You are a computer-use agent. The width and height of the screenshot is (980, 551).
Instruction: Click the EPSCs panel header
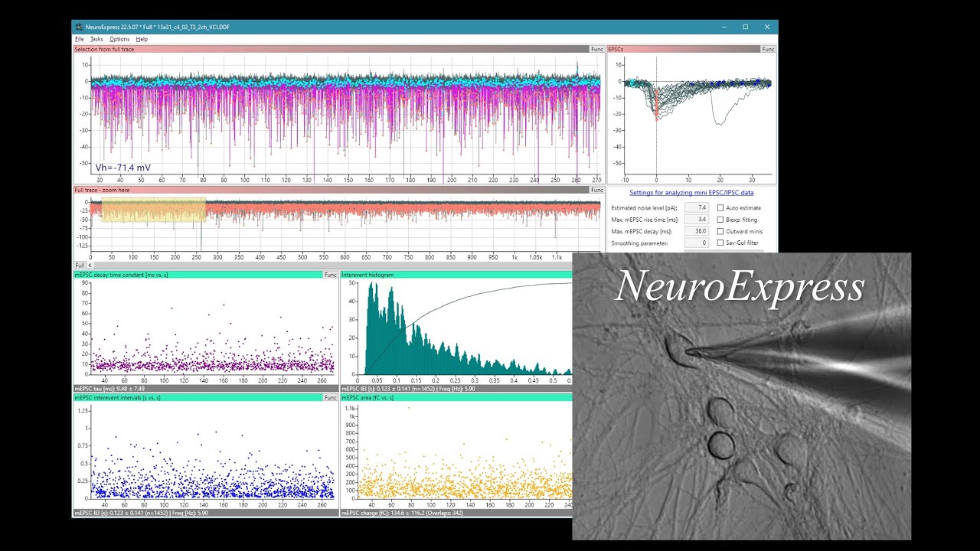tap(684, 49)
